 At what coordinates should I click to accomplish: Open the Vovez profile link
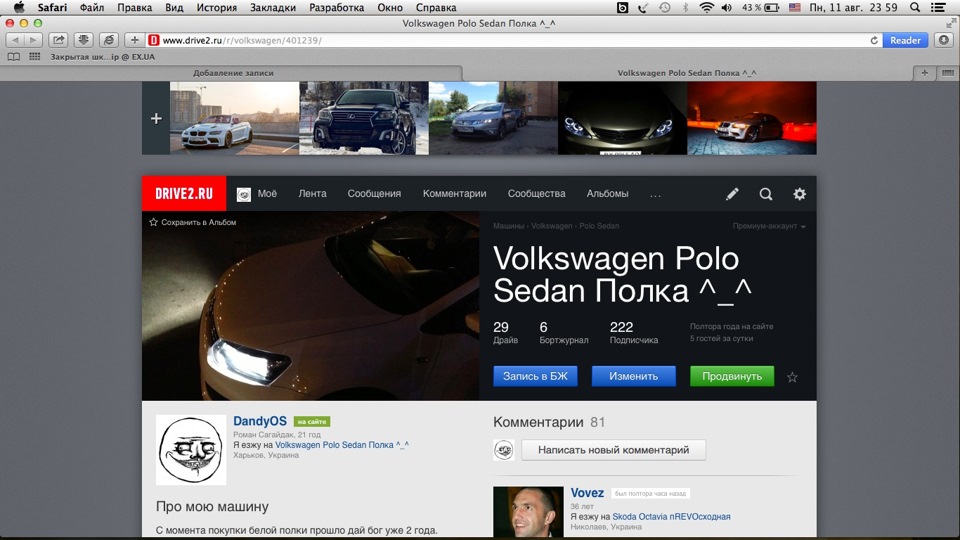pyautogui.click(x=587, y=493)
